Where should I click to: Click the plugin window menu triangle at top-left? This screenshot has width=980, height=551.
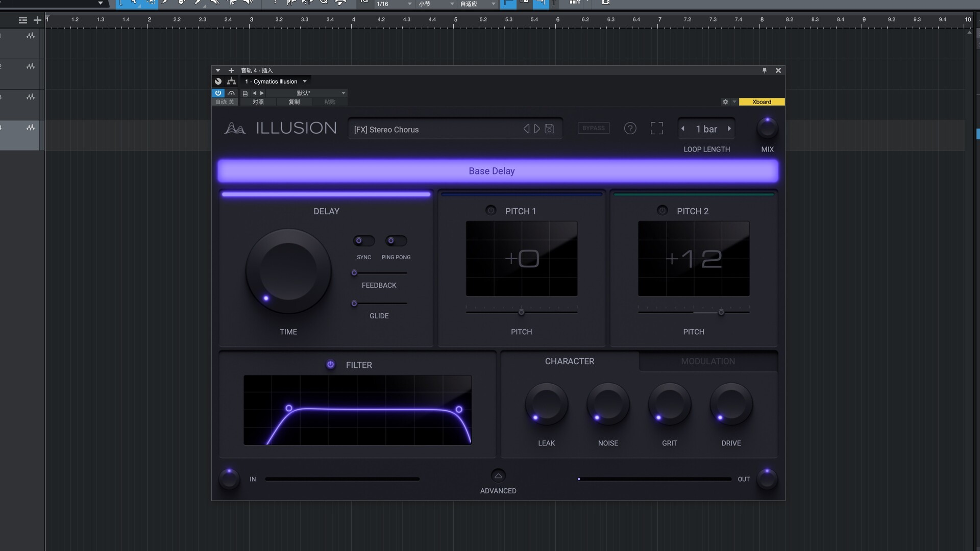point(218,70)
